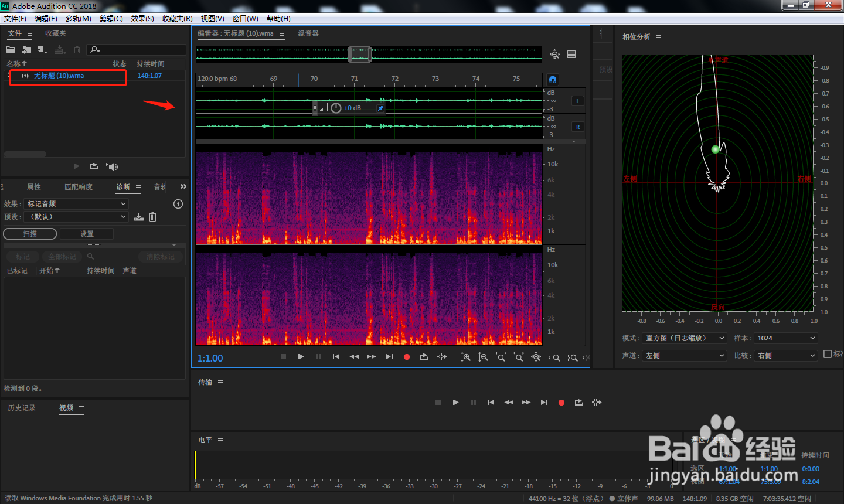The height and width of the screenshot is (504, 844).
Task: Zoom in at in-point
Action: [x=554, y=357]
